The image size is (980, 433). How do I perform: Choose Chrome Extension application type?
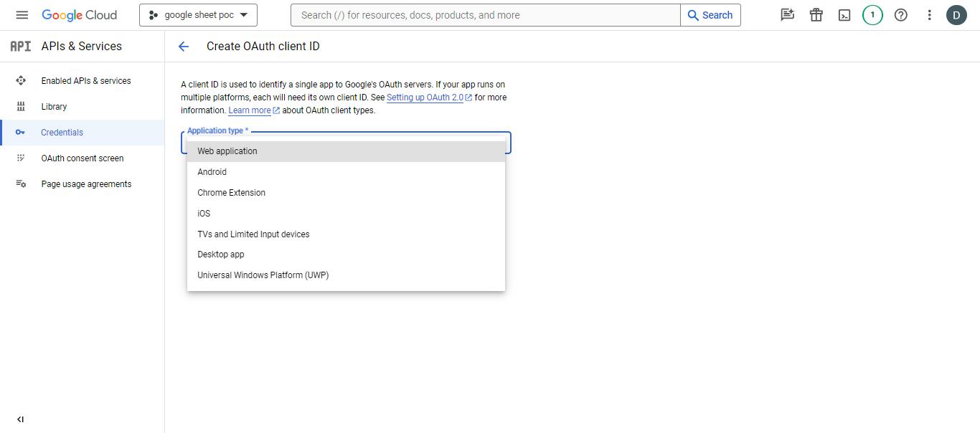click(346, 193)
